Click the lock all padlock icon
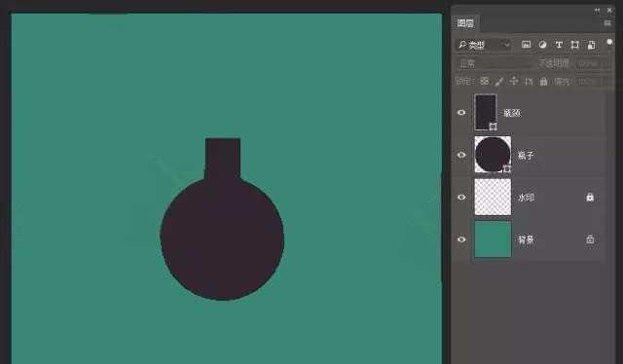The width and height of the screenshot is (623, 364). [x=543, y=82]
